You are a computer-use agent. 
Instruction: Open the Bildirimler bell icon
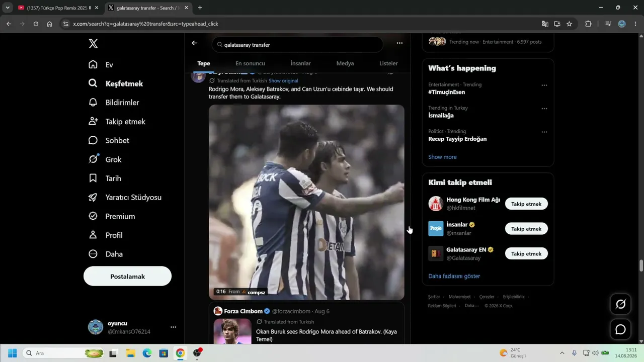point(93,103)
